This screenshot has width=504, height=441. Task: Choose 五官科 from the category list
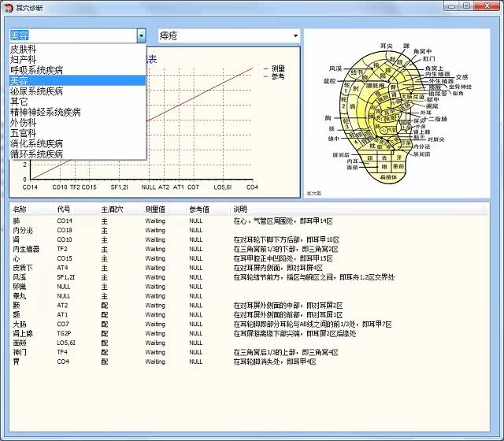24,134
